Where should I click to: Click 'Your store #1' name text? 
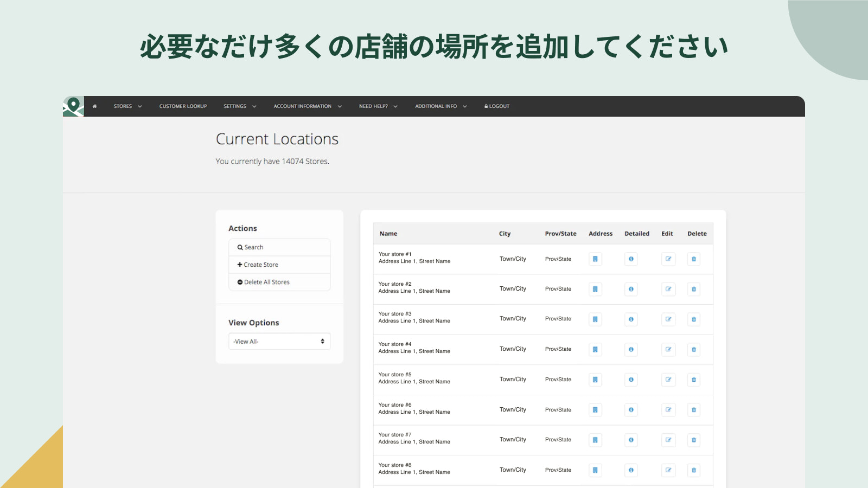click(x=395, y=254)
